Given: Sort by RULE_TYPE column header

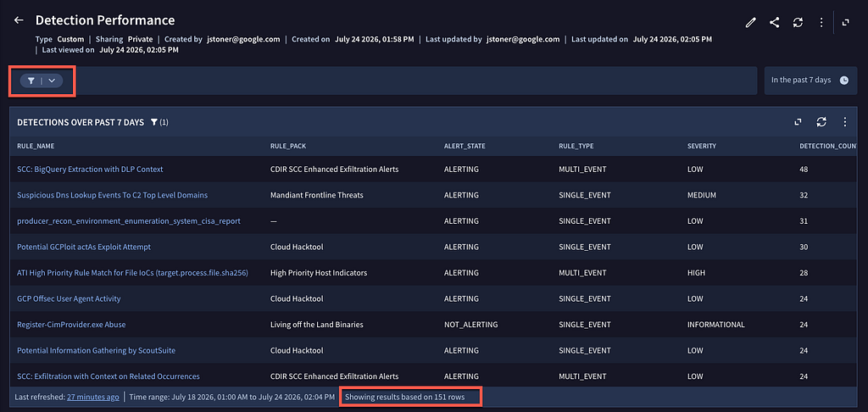Looking at the screenshot, I should [576, 146].
